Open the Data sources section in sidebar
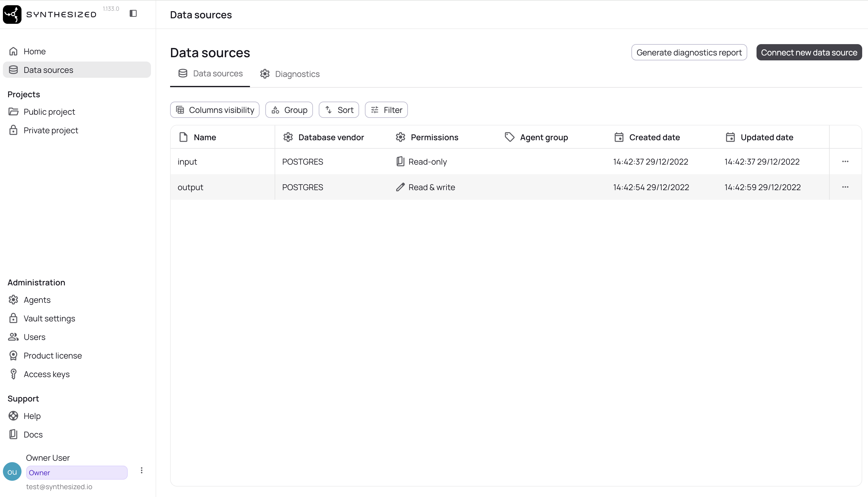The width and height of the screenshot is (868, 497). point(48,70)
